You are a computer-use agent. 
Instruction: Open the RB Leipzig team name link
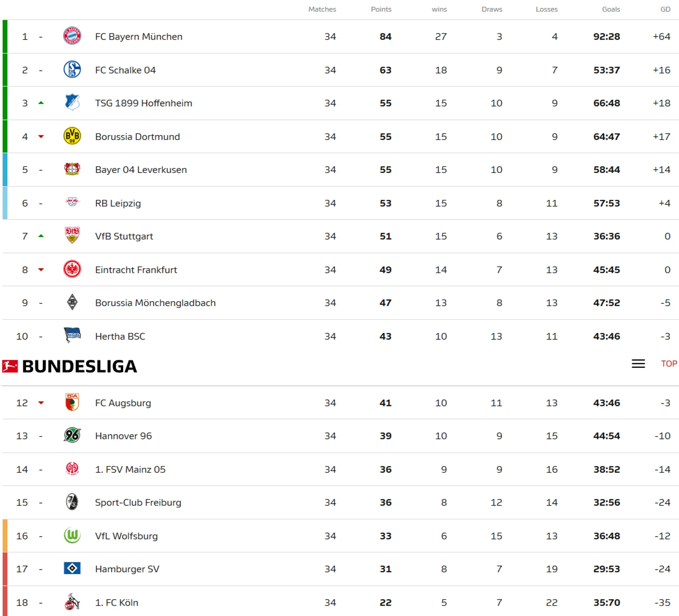click(x=118, y=203)
